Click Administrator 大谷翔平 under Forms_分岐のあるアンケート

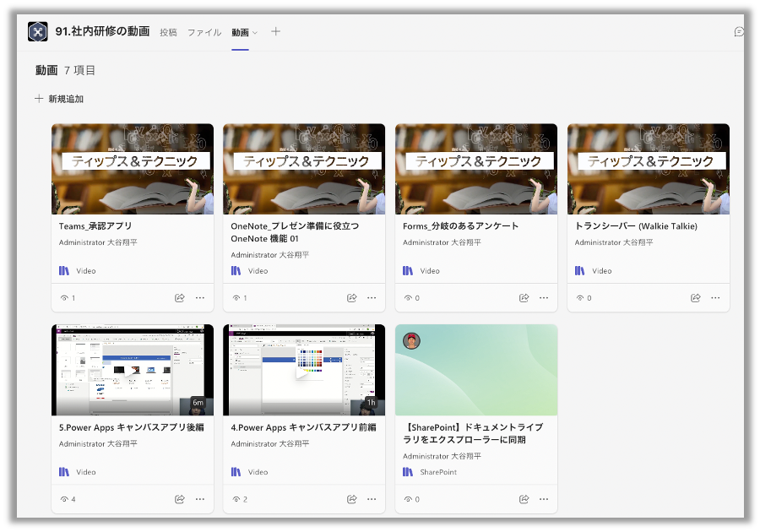442,242
